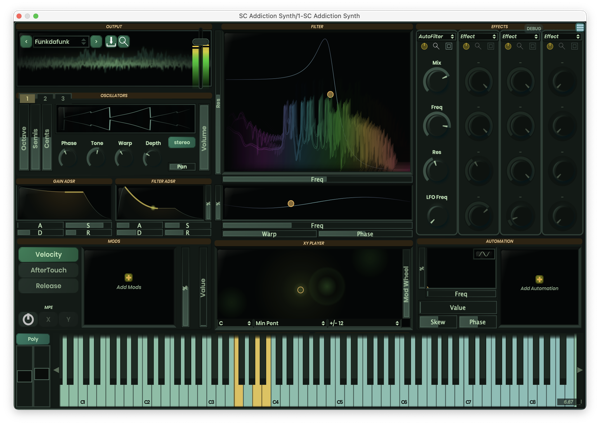This screenshot has height=425, width=600.
Task: Click the AutoFilter Freq knob
Action: (437, 125)
